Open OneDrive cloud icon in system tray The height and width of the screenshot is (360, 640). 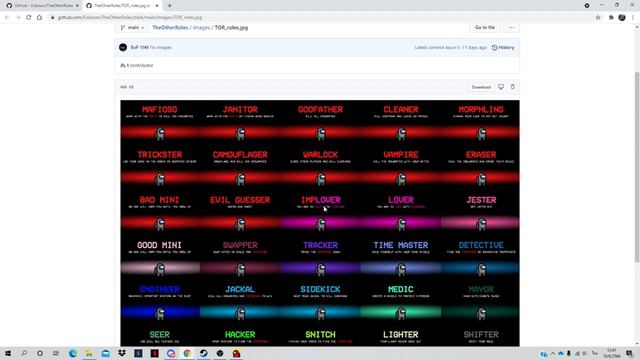point(561,353)
